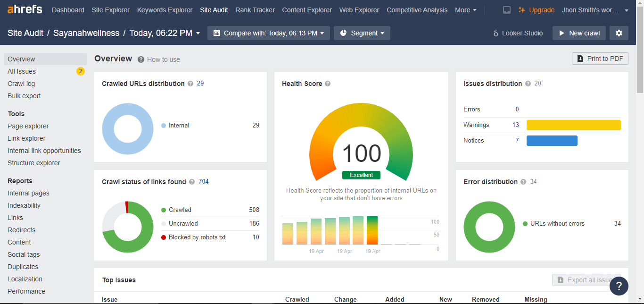
Task: Click the 29 crawled URLs count link
Action: coord(200,84)
